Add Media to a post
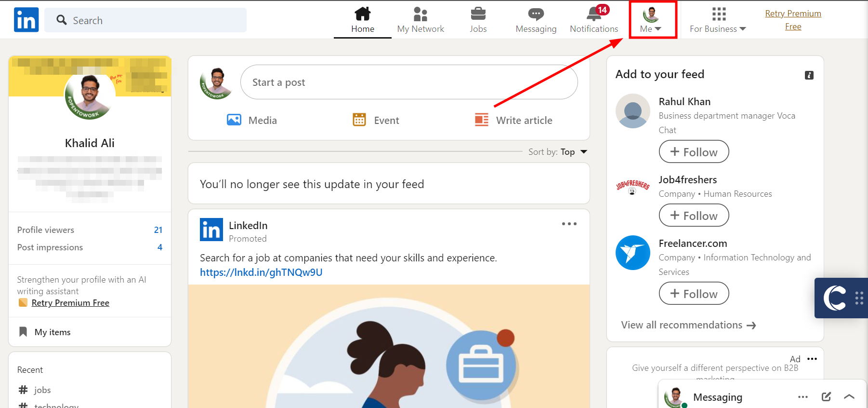 click(252, 120)
